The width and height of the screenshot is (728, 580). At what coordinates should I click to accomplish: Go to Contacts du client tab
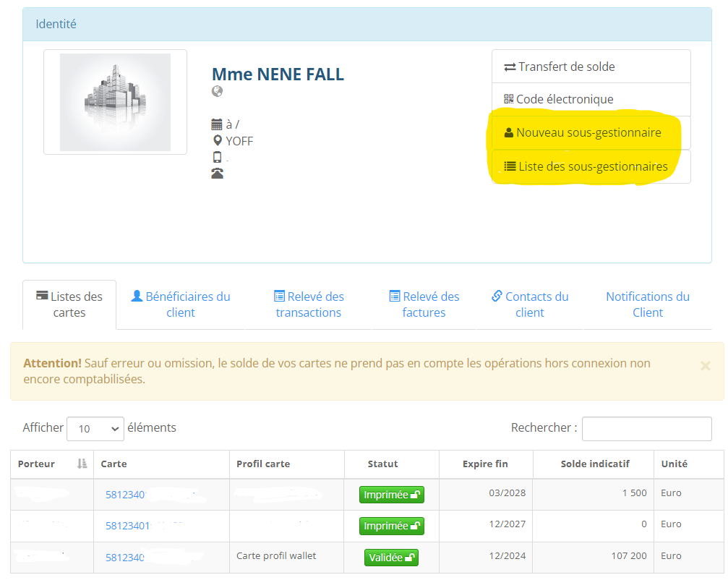coord(530,304)
